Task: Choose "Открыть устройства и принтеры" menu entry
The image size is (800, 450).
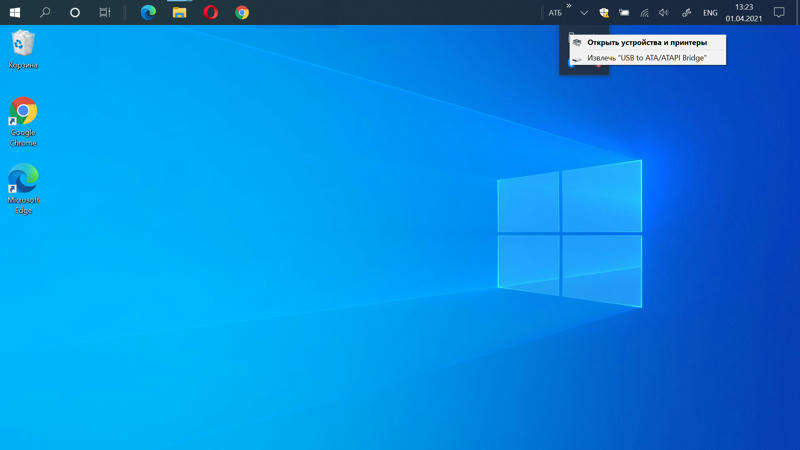Action: pyautogui.click(x=647, y=42)
